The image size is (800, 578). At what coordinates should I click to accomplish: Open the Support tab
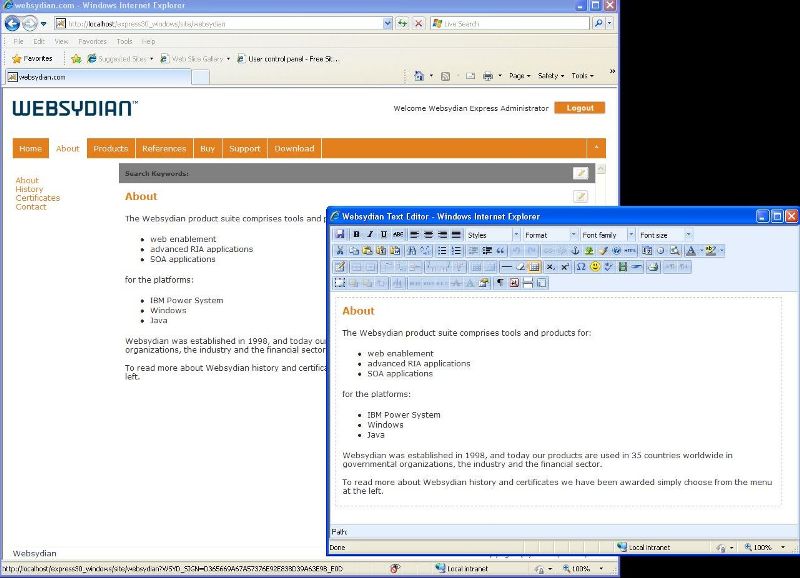pos(245,148)
